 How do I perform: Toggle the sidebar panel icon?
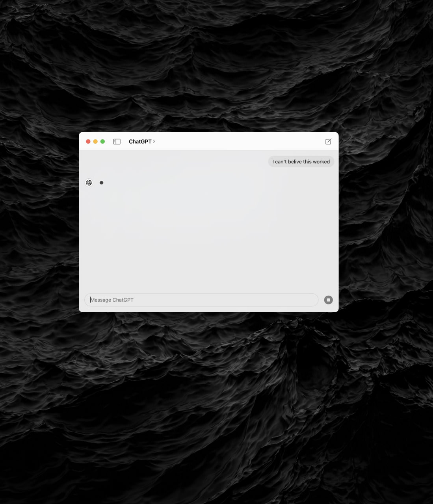(x=117, y=142)
